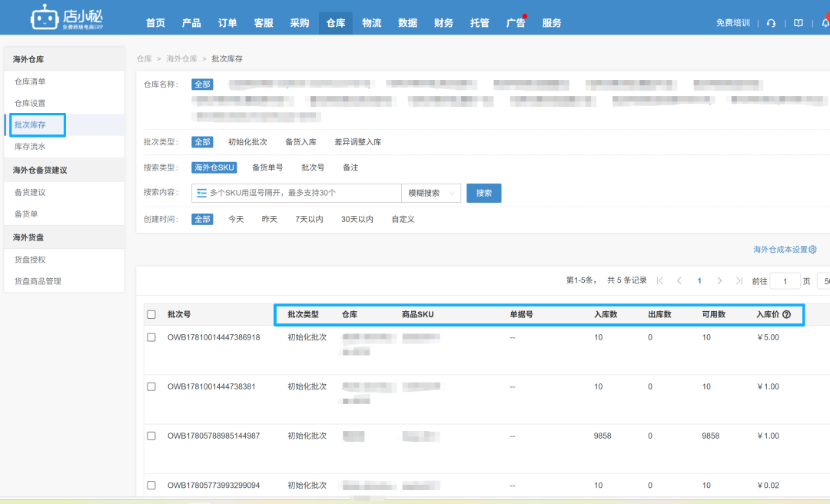
Task: Filter batch type by 初始化批次
Action: (247, 142)
